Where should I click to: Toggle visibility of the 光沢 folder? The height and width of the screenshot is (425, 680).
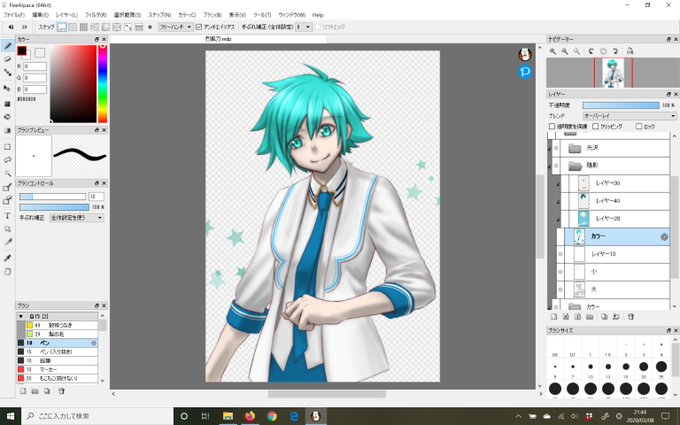click(x=556, y=148)
